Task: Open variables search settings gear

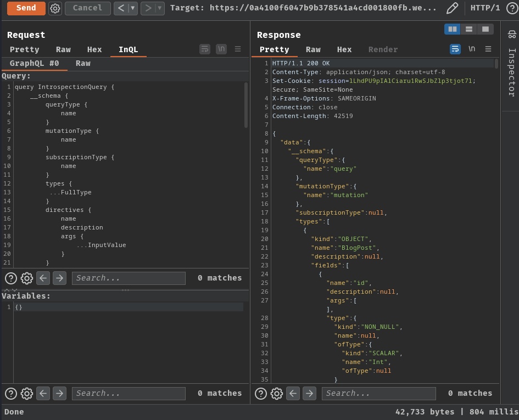Action: [27, 394]
